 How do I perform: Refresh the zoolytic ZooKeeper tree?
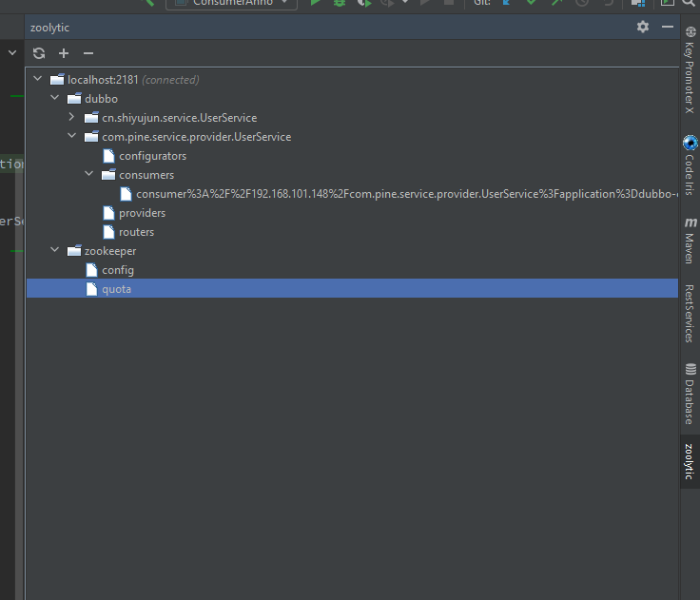(39, 53)
